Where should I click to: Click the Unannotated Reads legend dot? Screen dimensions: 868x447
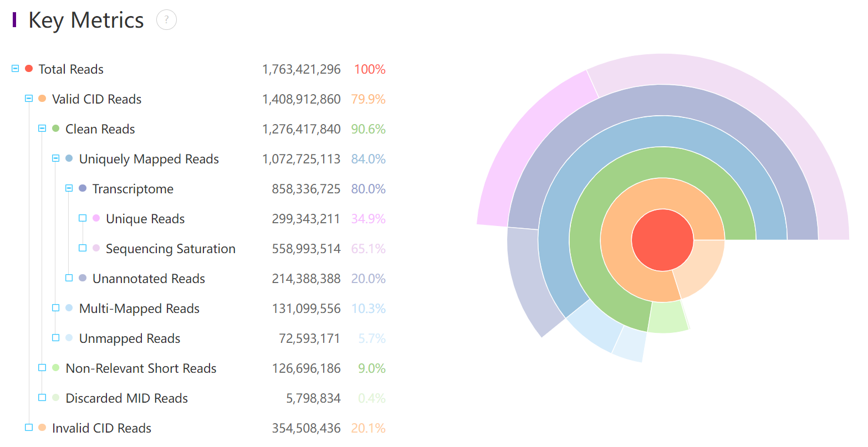click(83, 278)
